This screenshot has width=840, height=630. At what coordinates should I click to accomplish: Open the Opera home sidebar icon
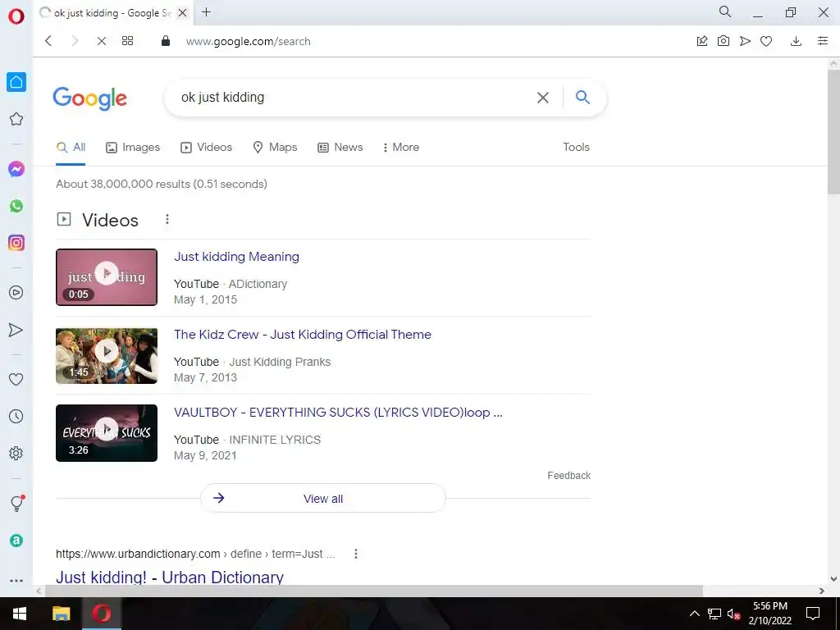pyautogui.click(x=16, y=82)
